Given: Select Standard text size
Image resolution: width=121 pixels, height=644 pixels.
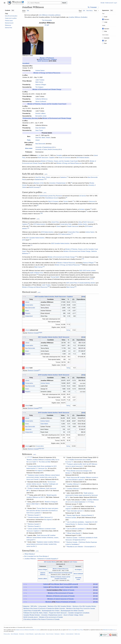Looking at the screenshot, I should [x=103, y=19].
